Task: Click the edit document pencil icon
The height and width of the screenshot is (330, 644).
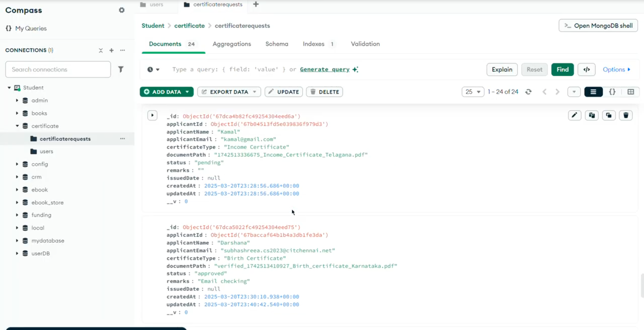Action: [x=574, y=115]
